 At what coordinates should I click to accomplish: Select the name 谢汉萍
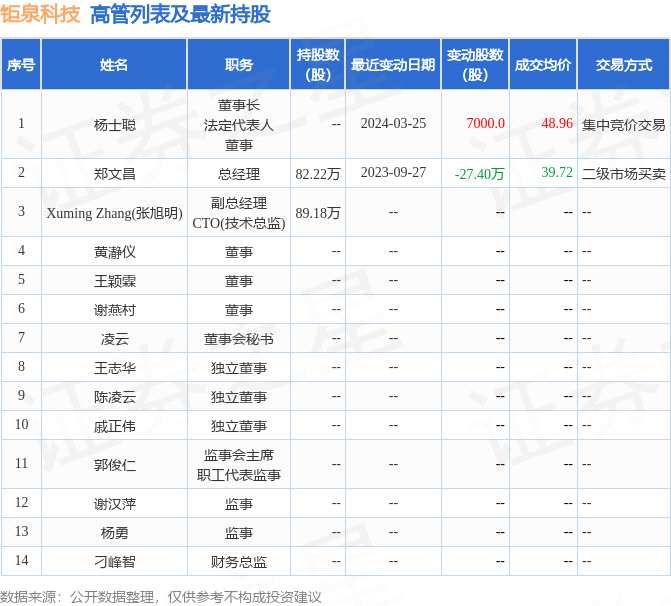coord(114,504)
